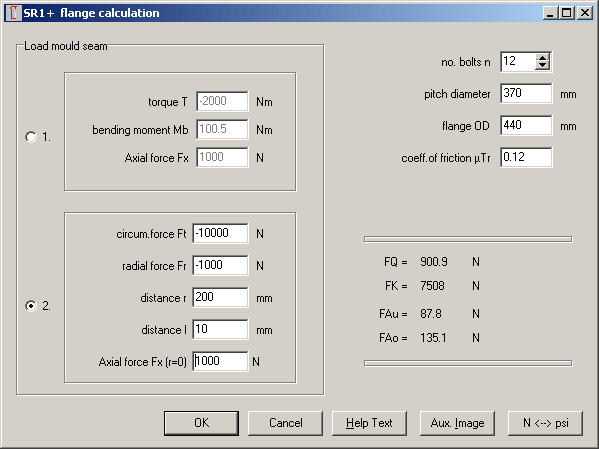This screenshot has height=449, width=599.
Task: Increase number of bolts with up arrow
Action: pyautogui.click(x=542, y=58)
